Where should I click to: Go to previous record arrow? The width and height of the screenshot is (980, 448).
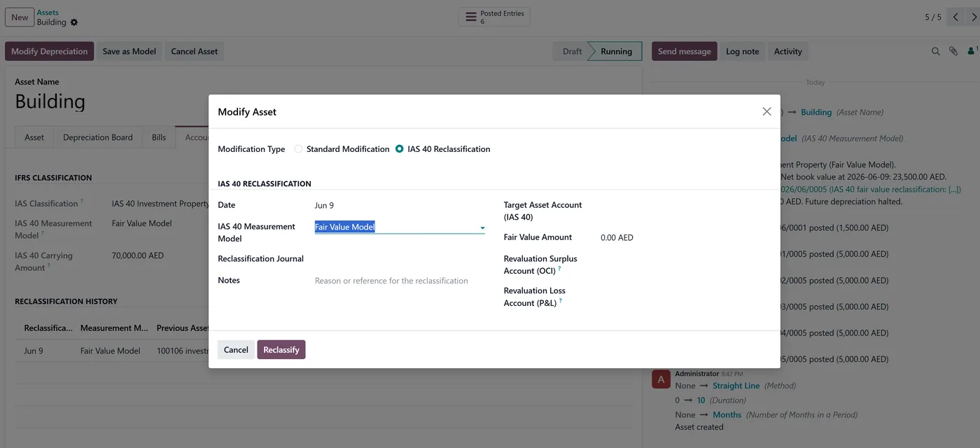[x=955, y=17]
